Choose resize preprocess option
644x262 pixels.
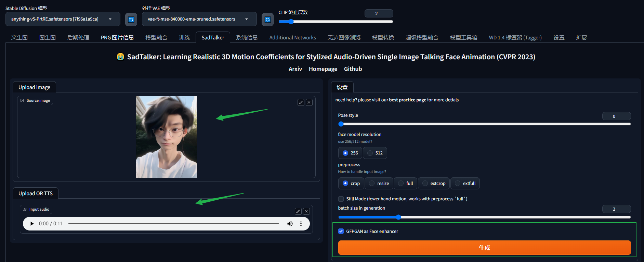(379, 184)
